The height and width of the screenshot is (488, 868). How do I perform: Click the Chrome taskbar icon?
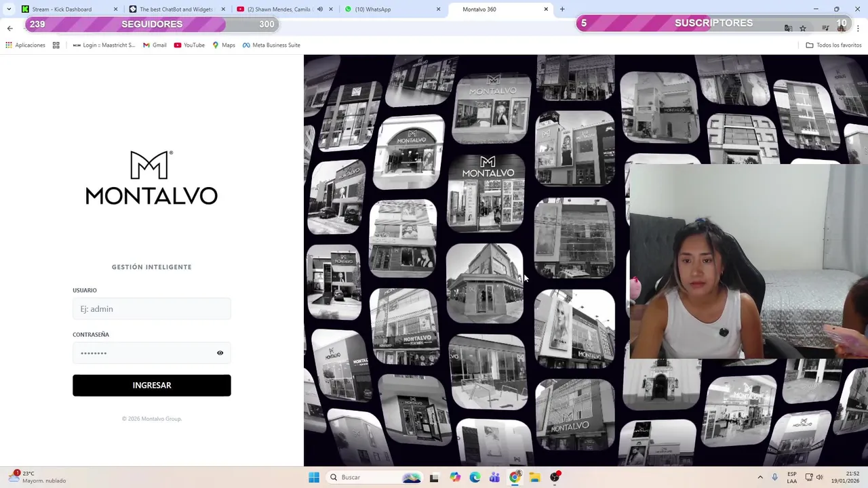point(515,477)
